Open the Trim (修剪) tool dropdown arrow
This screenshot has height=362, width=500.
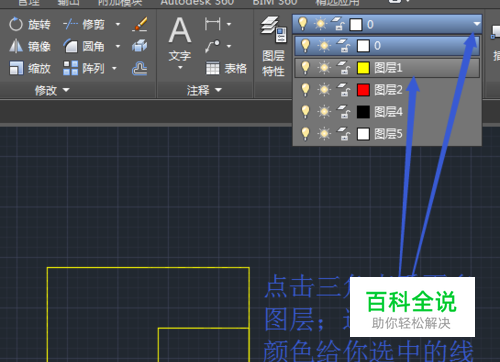click(118, 24)
